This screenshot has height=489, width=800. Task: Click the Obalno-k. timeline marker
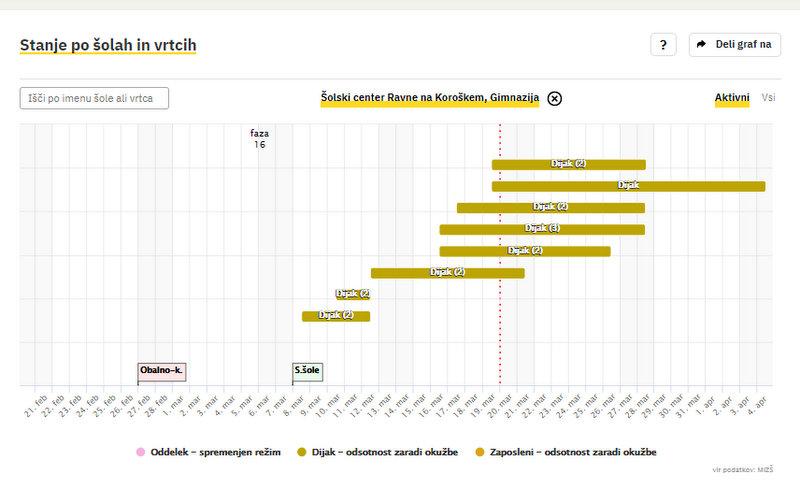[x=162, y=371]
